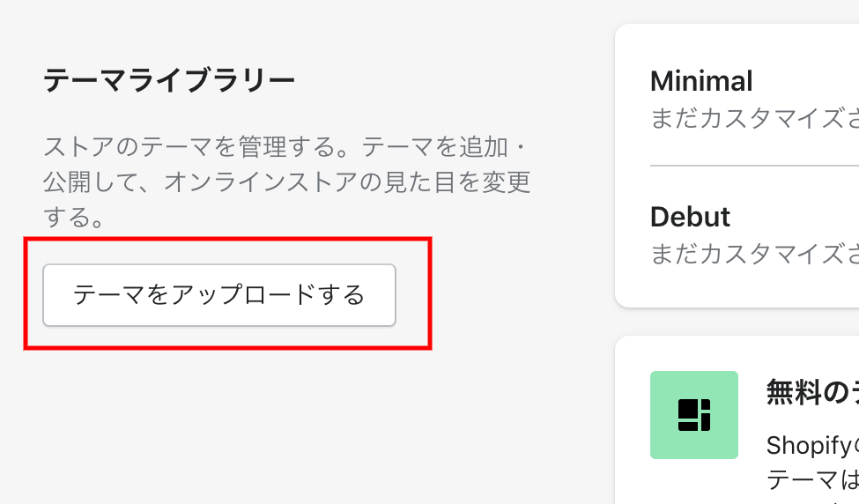Click the text line beginning with Shopify
Image resolution: width=859 pixels, height=504 pixels.
(x=812, y=445)
